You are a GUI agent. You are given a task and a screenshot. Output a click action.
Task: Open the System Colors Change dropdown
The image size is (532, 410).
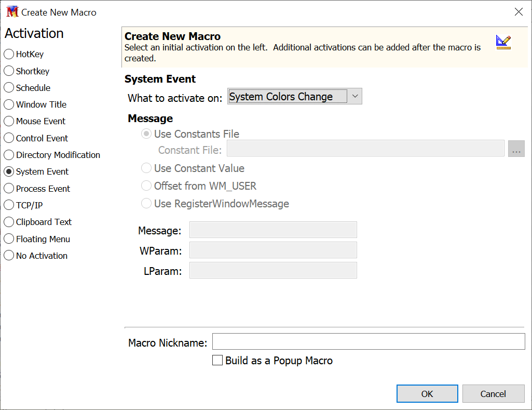294,97
